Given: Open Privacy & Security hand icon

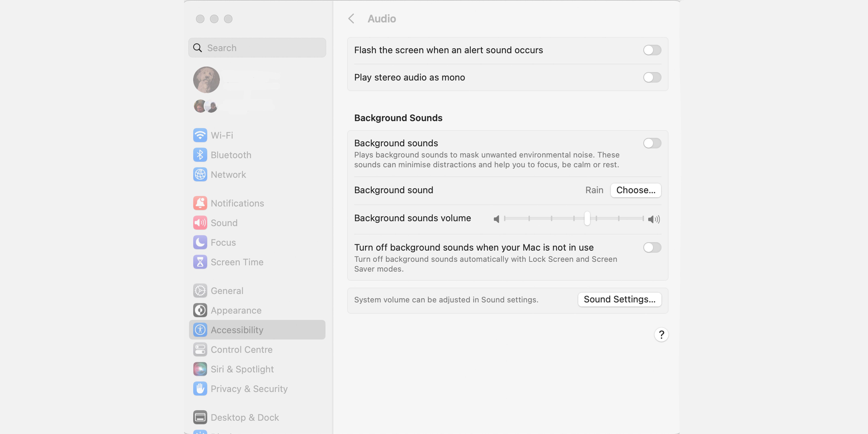Looking at the screenshot, I should click(200, 388).
